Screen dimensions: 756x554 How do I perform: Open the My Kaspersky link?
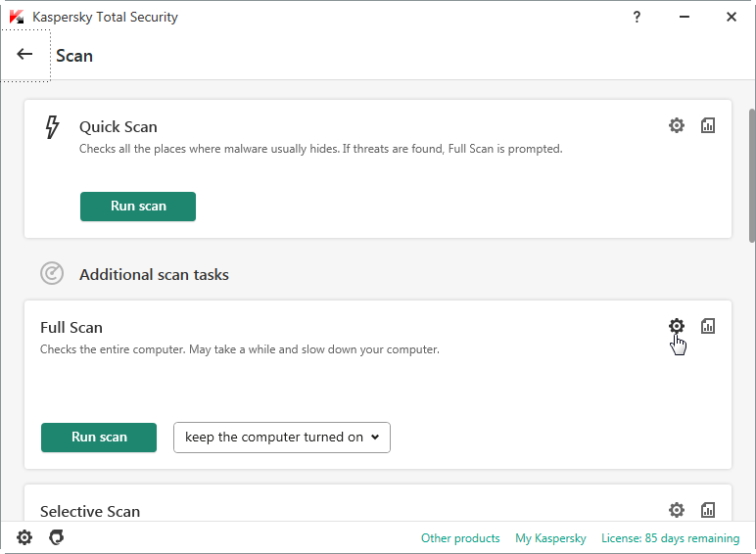pos(550,538)
